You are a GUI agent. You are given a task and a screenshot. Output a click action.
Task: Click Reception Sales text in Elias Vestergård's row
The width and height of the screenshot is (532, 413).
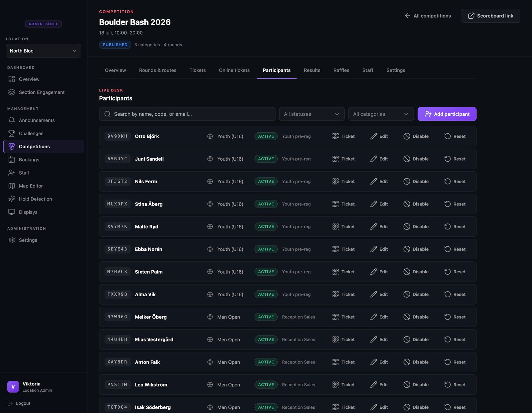(x=298, y=340)
